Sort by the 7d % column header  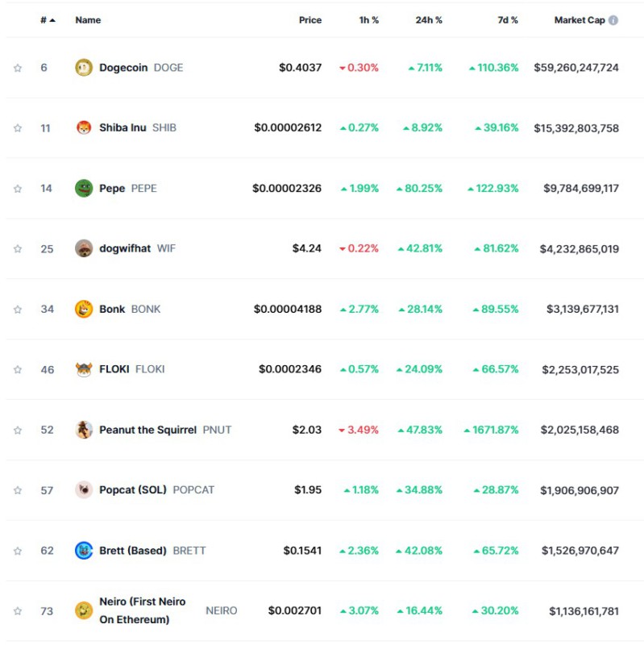click(507, 20)
